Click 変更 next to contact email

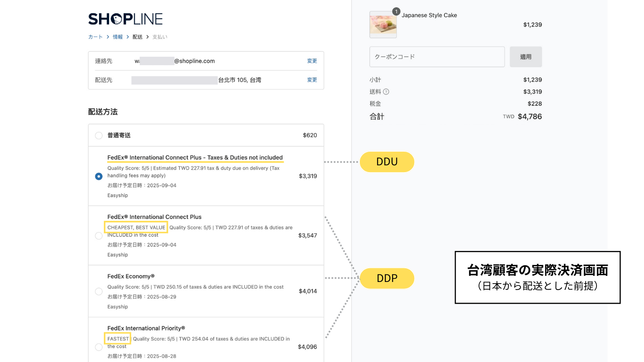click(x=312, y=61)
